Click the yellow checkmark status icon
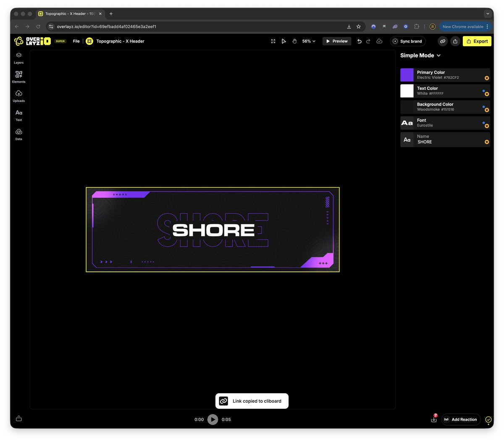This screenshot has height=441, width=504. pos(488,419)
